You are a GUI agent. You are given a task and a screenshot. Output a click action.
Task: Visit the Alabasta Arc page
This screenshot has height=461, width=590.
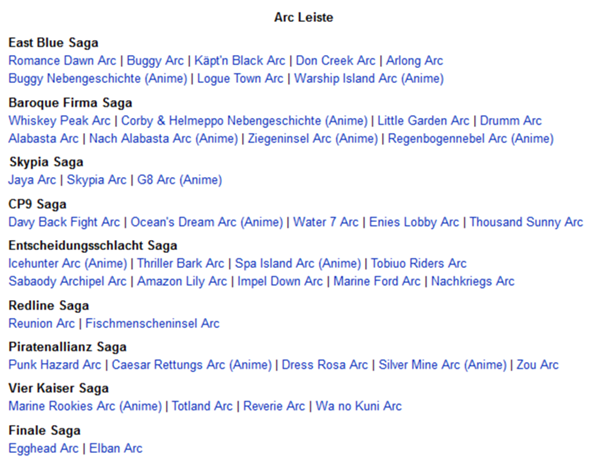point(43,139)
